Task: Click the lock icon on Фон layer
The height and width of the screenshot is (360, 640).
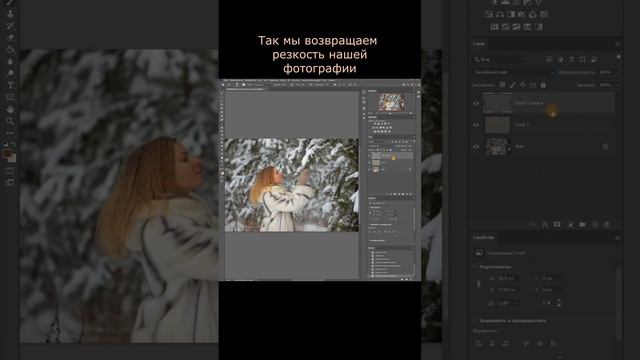Action: [x=605, y=147]
